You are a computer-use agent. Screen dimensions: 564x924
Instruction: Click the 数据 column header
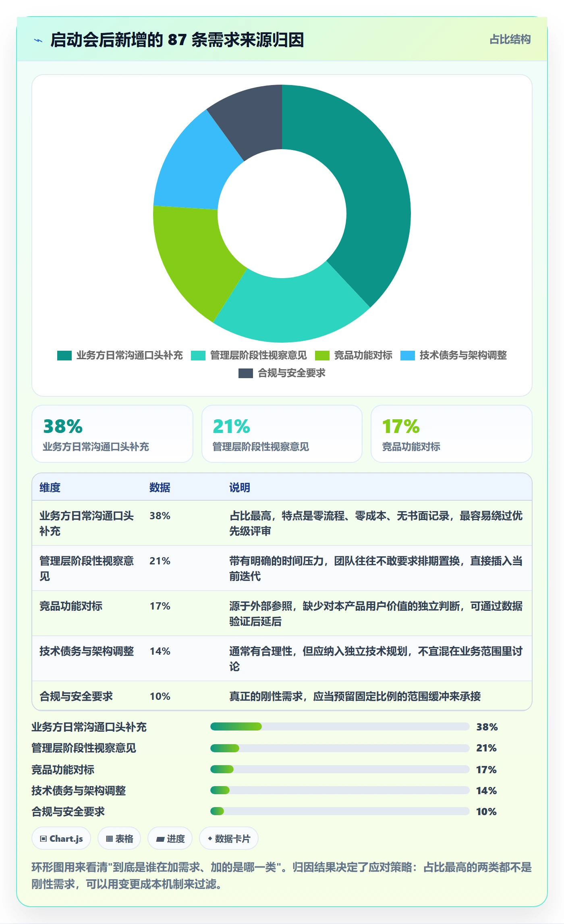coord(160,487)
